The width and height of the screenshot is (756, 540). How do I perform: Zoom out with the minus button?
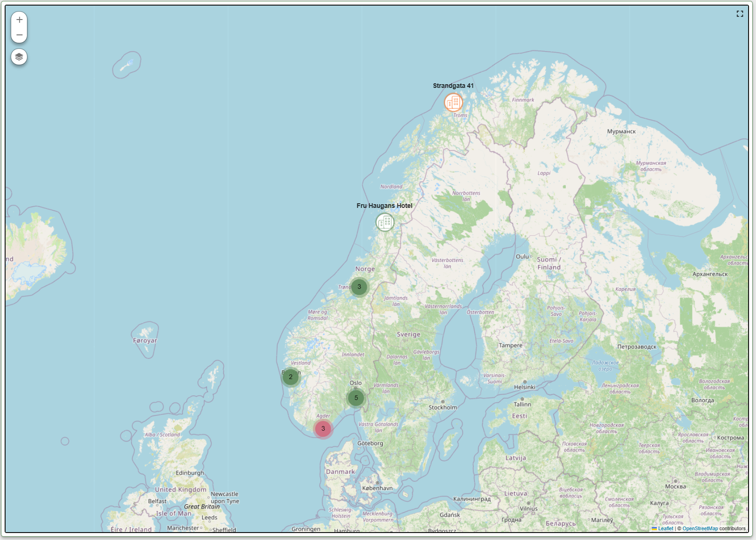click(19, 35)
